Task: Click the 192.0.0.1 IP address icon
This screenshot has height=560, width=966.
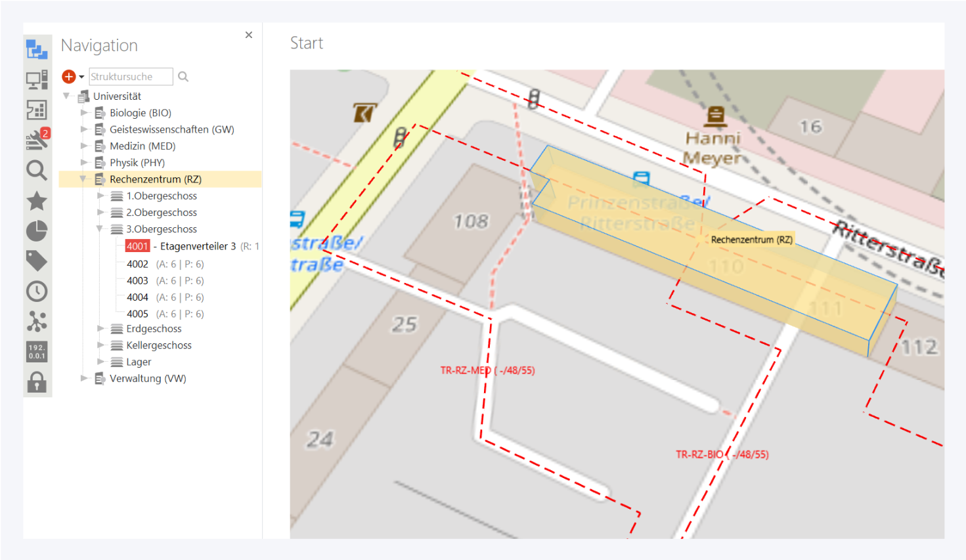Action: coord(37,351)
